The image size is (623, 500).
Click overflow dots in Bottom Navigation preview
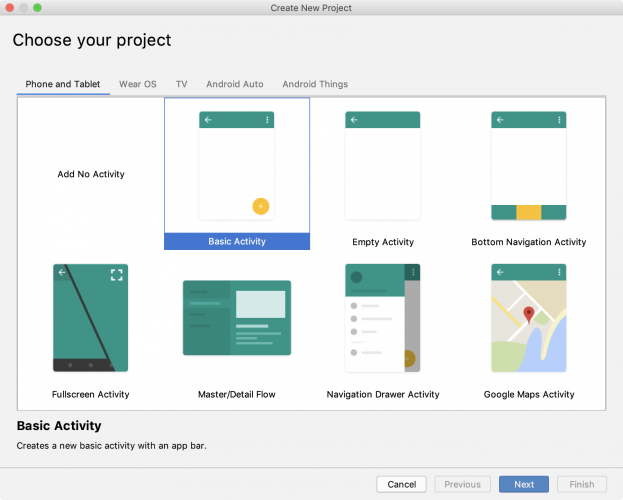[559, 120]
